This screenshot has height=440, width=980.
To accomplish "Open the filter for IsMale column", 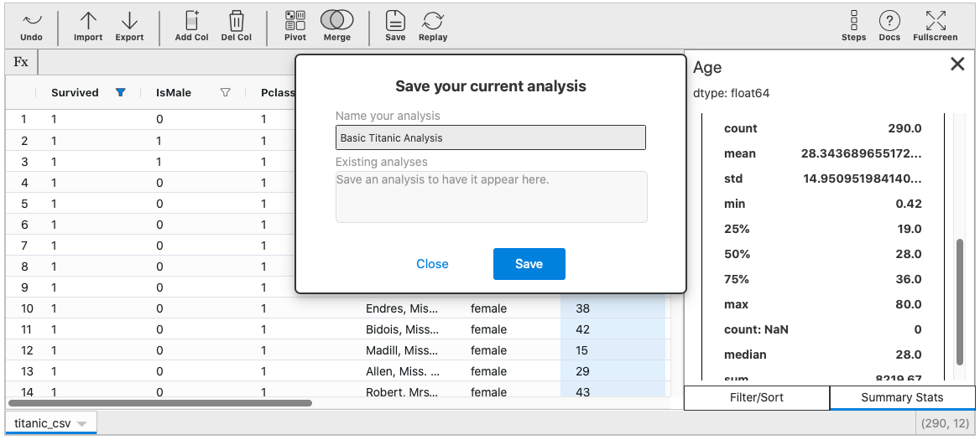I will point(225,93).
